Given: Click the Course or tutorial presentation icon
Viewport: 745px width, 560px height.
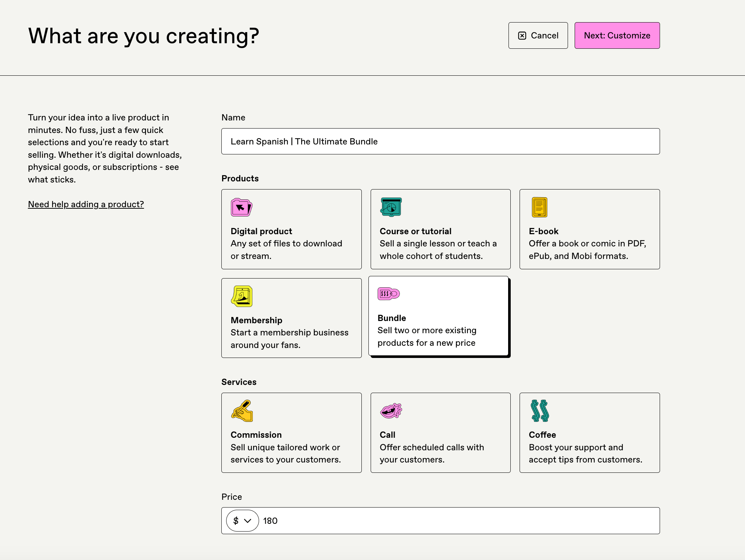Looking at the screenshot, I should pyautogui.click(x=391, y=207).
